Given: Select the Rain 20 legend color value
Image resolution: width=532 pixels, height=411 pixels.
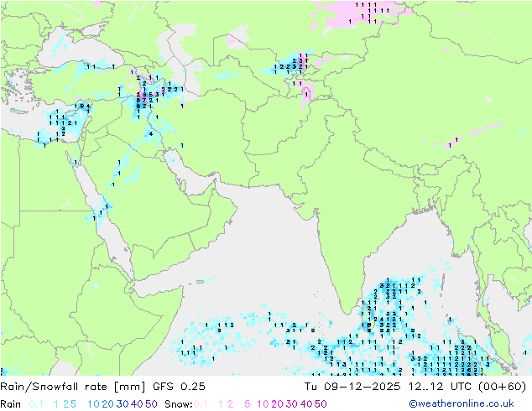Looking at the screenshot, I should 108,404.
